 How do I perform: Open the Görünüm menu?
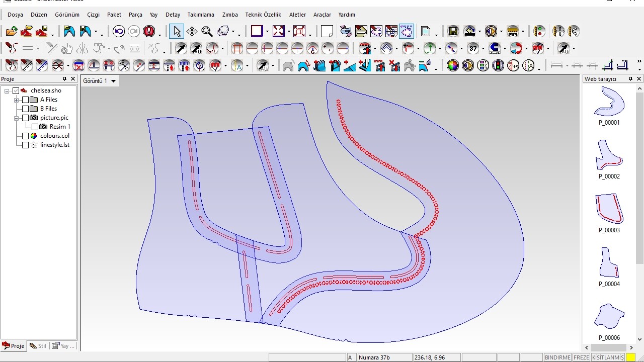(x=67, y=15)
